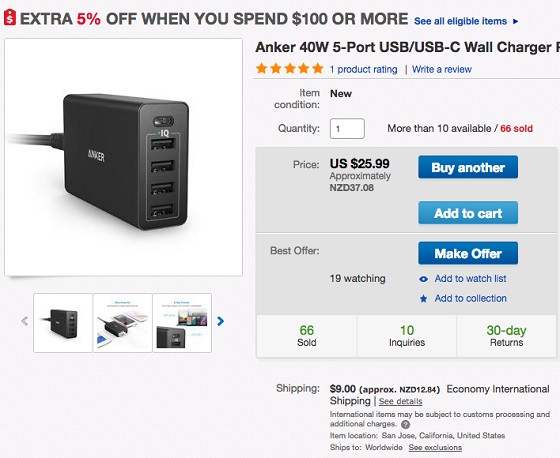Image resolution: width=560 pixels, height=458 pixels.
Task: Click Add to watch list link
Action: [x=470, y=279]
